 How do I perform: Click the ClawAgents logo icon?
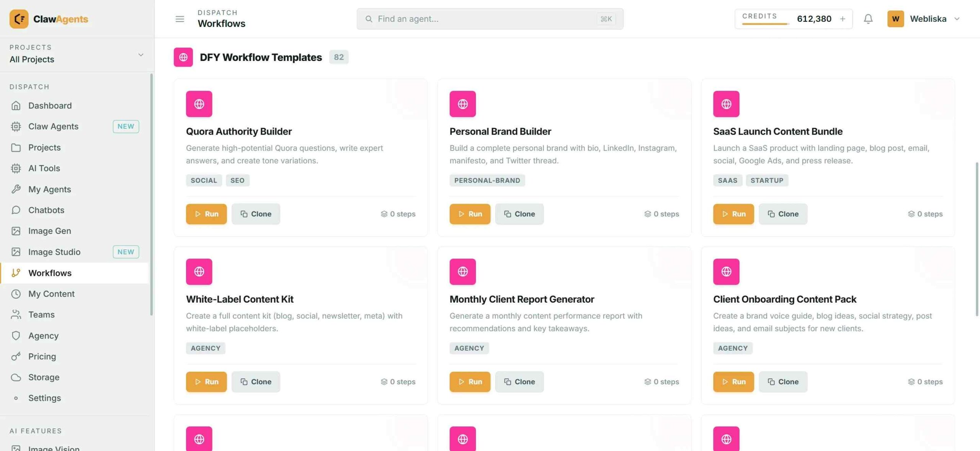19,19
